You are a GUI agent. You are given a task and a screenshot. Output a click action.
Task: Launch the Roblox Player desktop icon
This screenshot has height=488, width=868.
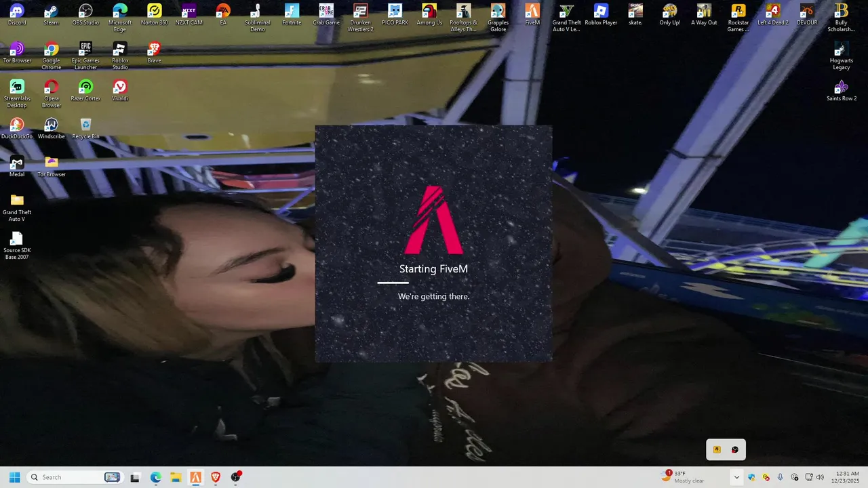(601, 15)
